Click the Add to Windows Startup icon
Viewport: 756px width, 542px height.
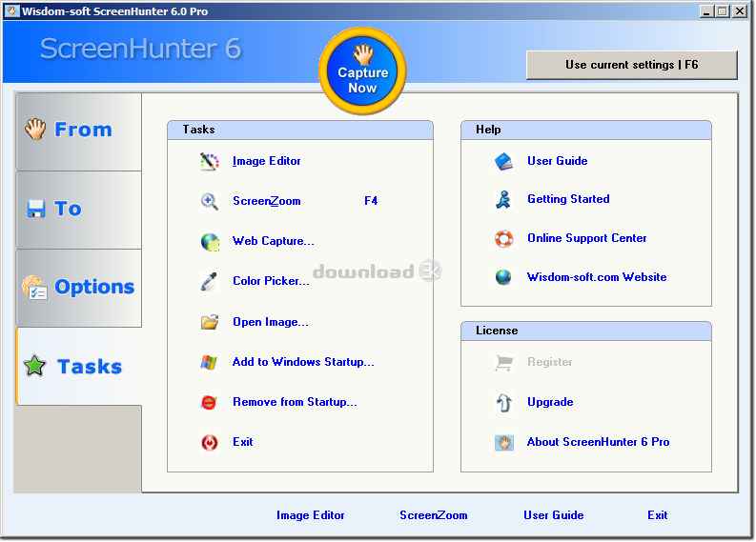210,362
